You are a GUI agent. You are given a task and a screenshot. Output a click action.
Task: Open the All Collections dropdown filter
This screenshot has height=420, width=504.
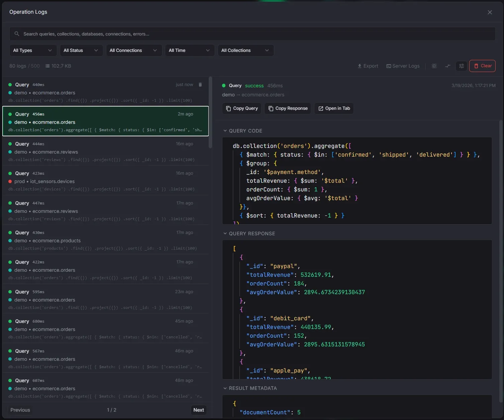(x=245, y=51)
